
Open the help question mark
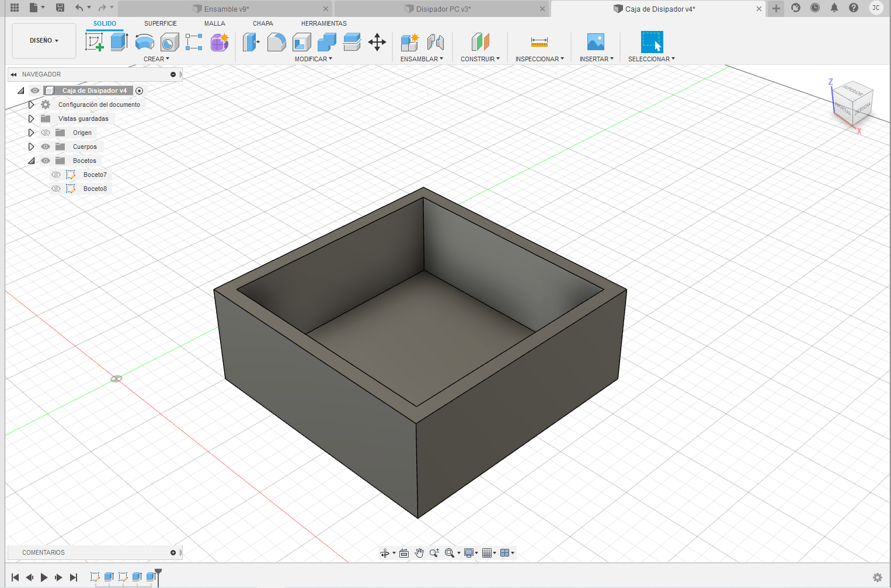tap(854, 8)
